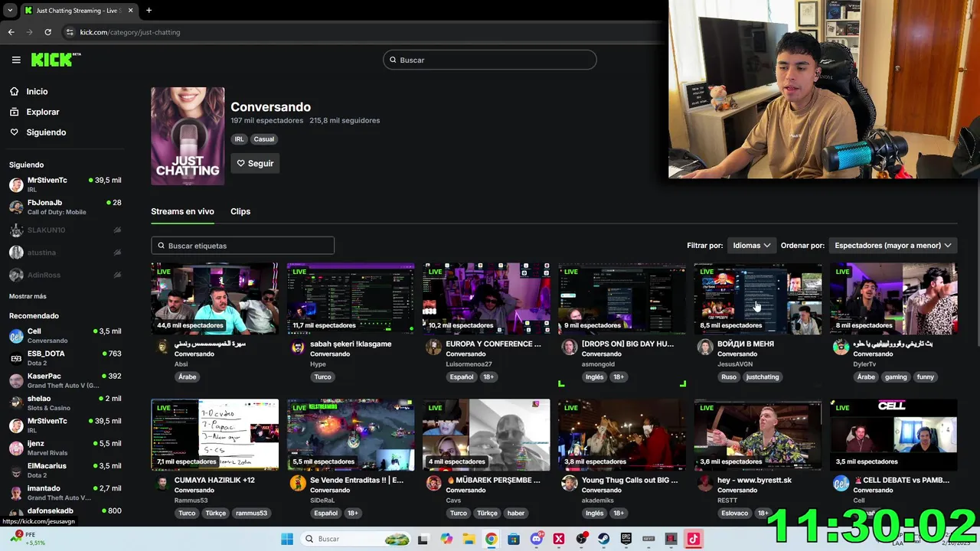Open recommended channel ijenz
Image resolution: width=980 pixels, height=551 pixels.
[65, 448]
